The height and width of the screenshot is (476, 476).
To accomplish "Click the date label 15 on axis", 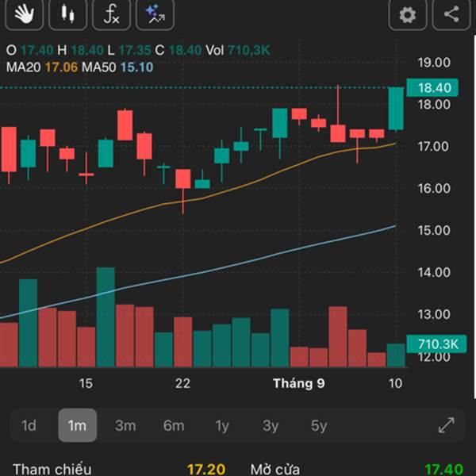I will [x=86, y=383].
